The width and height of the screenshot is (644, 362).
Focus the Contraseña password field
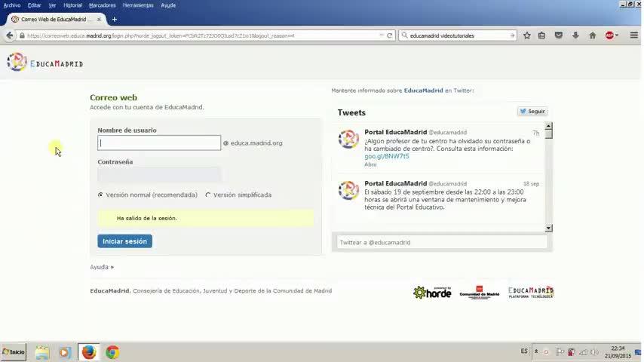pos(159,174)
